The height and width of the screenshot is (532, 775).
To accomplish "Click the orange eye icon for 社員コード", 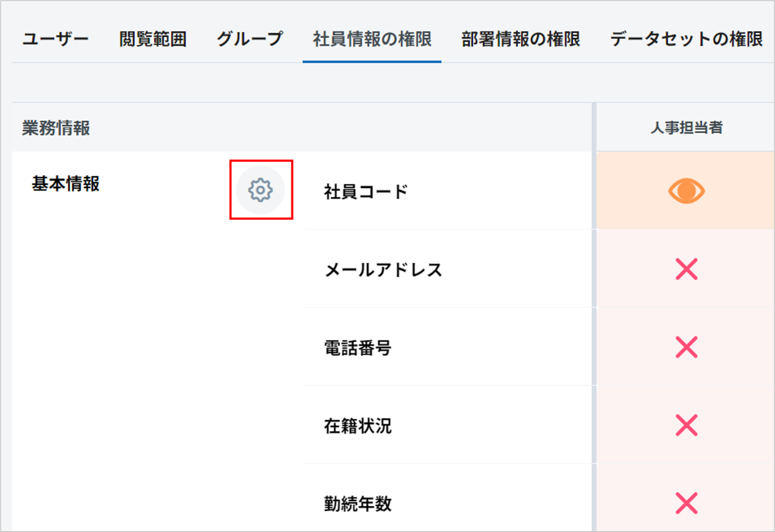I will pyautogui.click(x=686, y=191).
